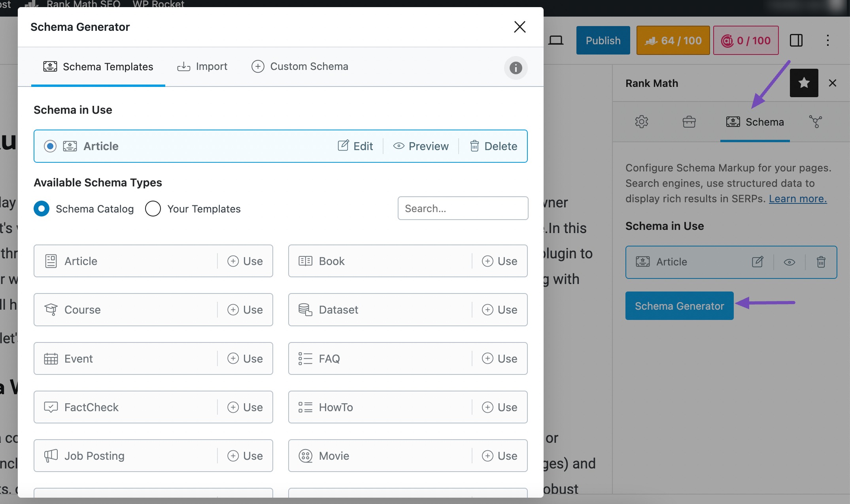Click the FAQ list icon
850x504 pixels.
point(305,359)
